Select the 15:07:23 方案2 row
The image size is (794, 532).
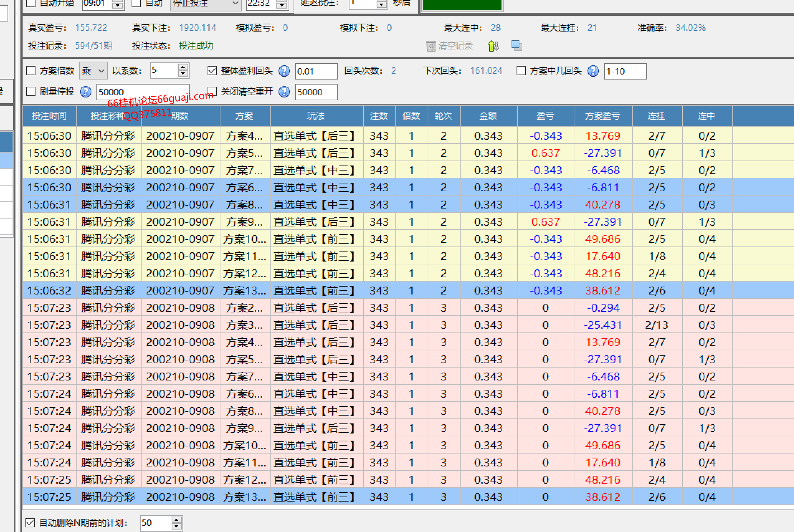pyautogui.click(x=408, y=308)
